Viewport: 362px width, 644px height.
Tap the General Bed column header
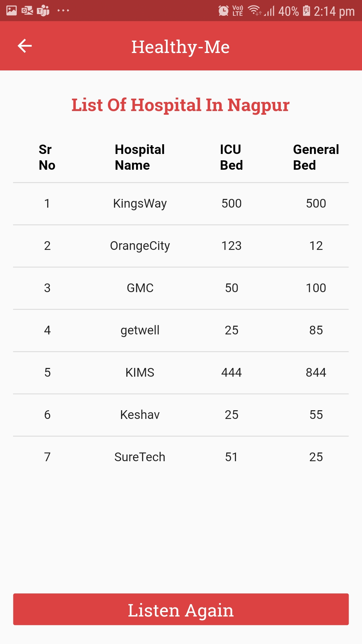[316, 157]
